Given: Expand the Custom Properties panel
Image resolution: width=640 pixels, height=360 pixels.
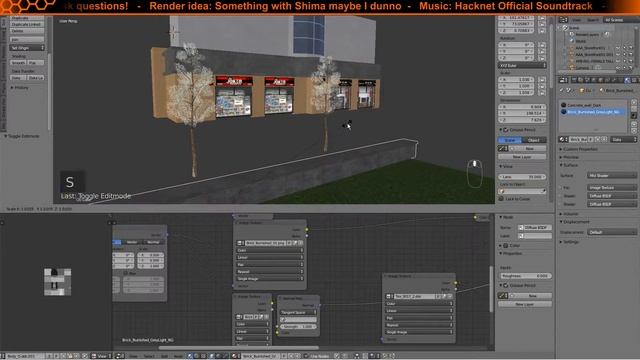Looking at the screenshot, I should 579,149.
